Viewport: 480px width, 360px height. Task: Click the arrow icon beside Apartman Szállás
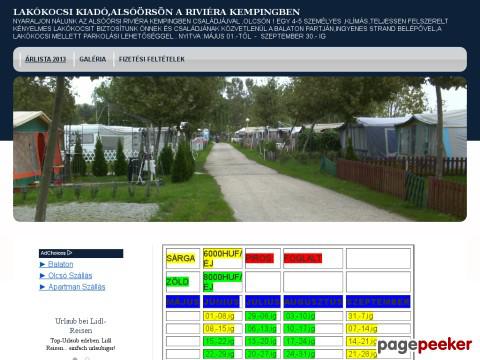point(42,287)
